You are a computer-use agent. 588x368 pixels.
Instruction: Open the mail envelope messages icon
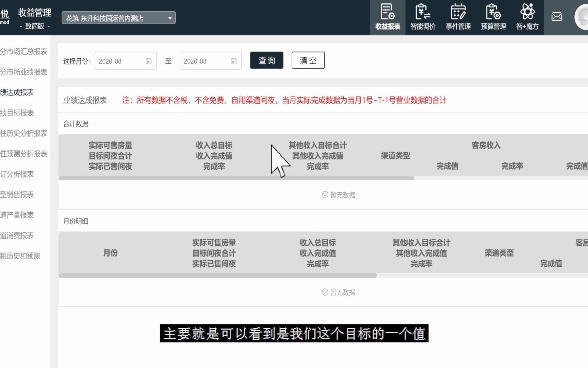[x=557, y=16]
